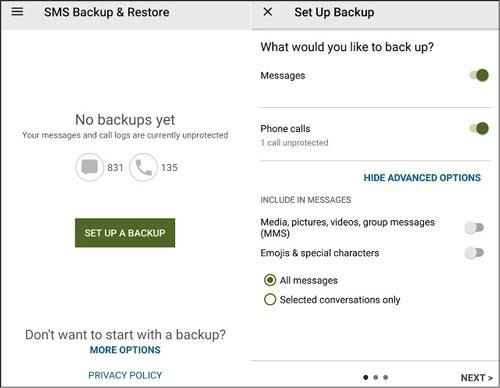
Task: Tap the messages count bubble icon
Action: pyautogui.click(x=90, y=167)
